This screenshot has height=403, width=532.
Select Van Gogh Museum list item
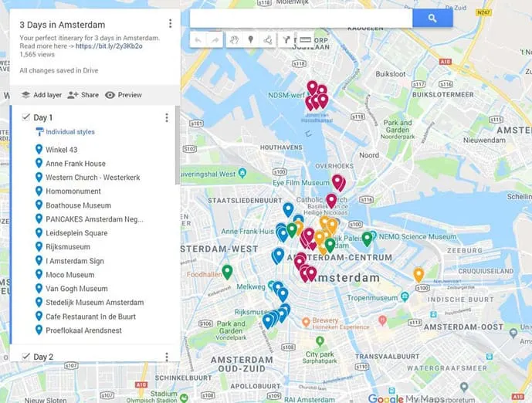click(x=76, y=289)
